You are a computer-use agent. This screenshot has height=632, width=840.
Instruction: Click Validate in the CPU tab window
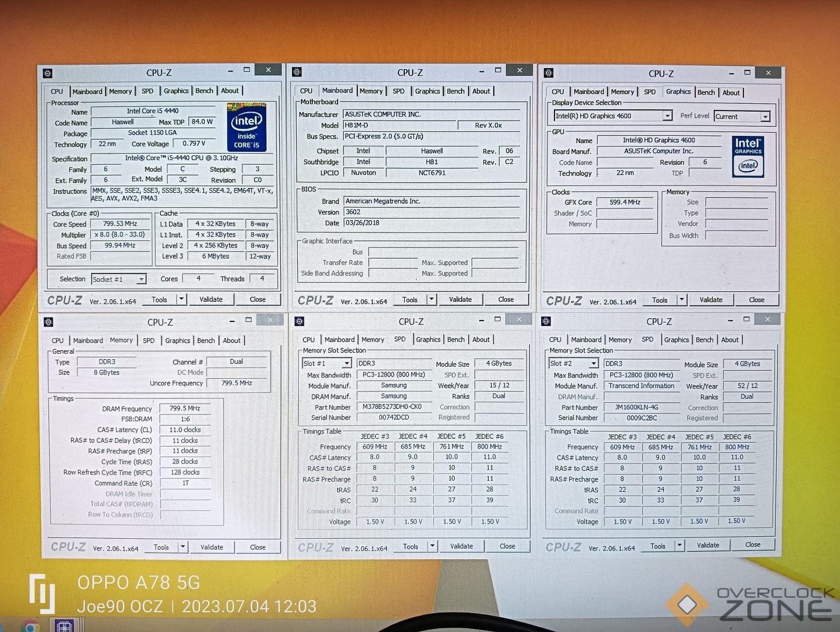click(x=211, y=299)
